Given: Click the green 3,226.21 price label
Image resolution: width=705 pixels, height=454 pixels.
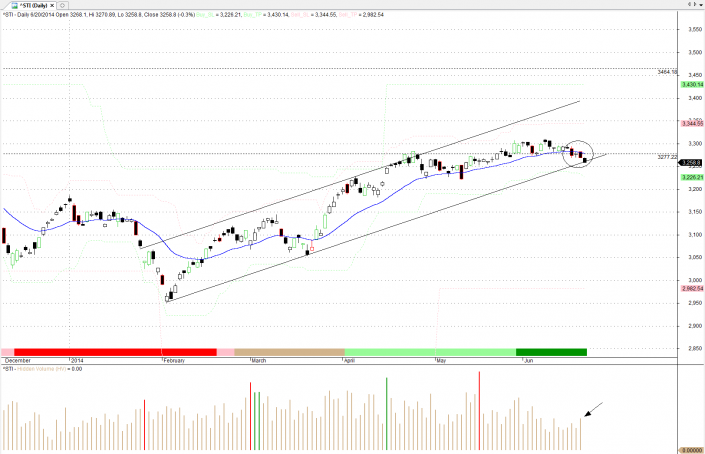Looking at the screenshot, I should (691, 177).
